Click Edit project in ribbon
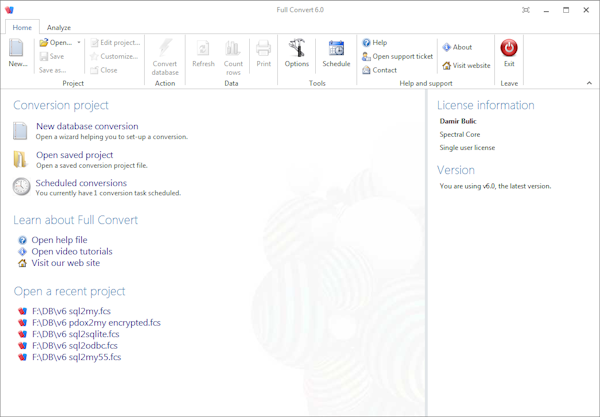 coord(115,42)
